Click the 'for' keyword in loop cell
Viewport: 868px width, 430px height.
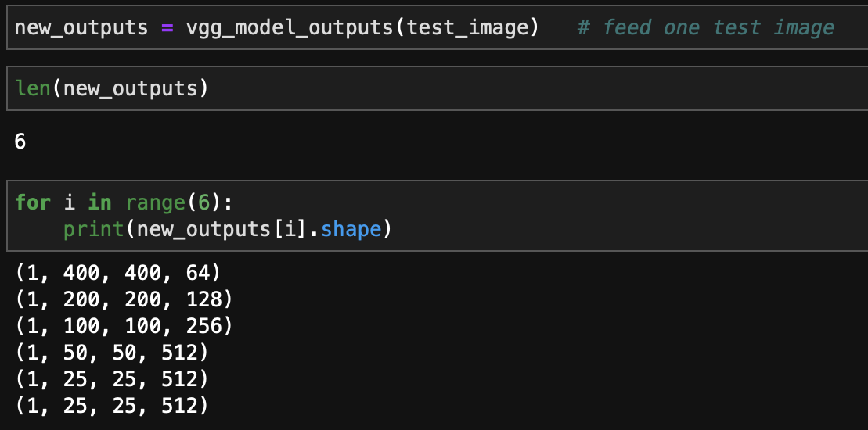(32, 202)
